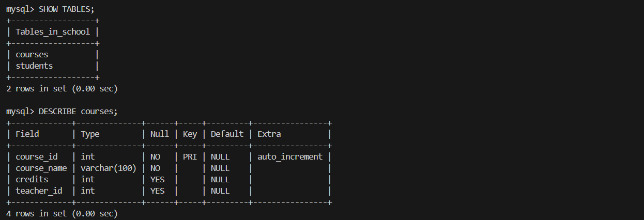Click the Key column header

pos(190,134)
